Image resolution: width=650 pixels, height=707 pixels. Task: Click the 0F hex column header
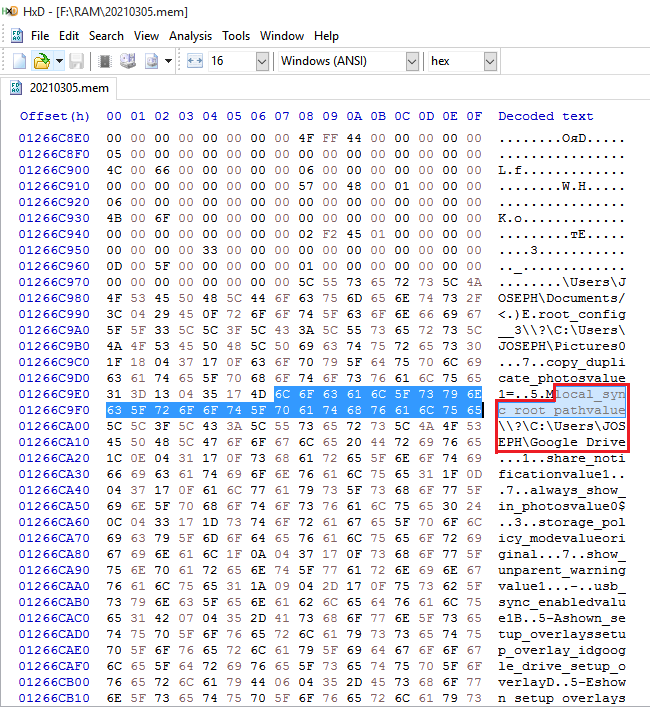[474, 116]
